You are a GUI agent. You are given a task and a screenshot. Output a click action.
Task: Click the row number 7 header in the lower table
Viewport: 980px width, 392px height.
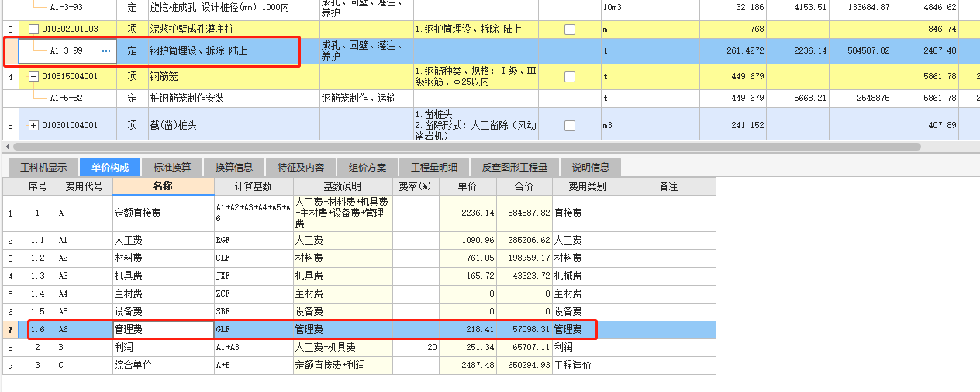point(10,330)
